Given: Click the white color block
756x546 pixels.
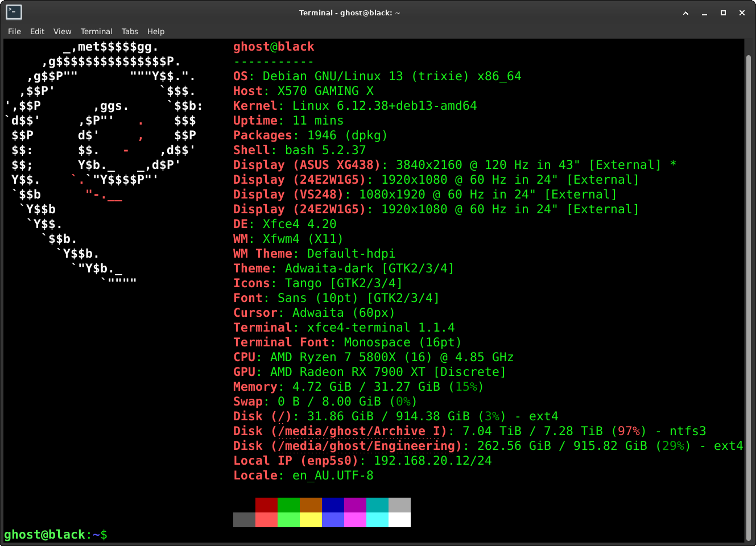Looking at the screenshot, I should point(399,520).
